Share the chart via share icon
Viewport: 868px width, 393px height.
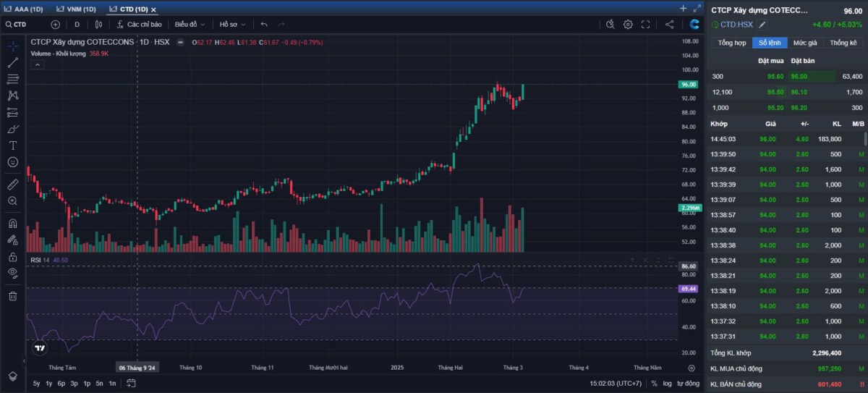tap(669, 24)
